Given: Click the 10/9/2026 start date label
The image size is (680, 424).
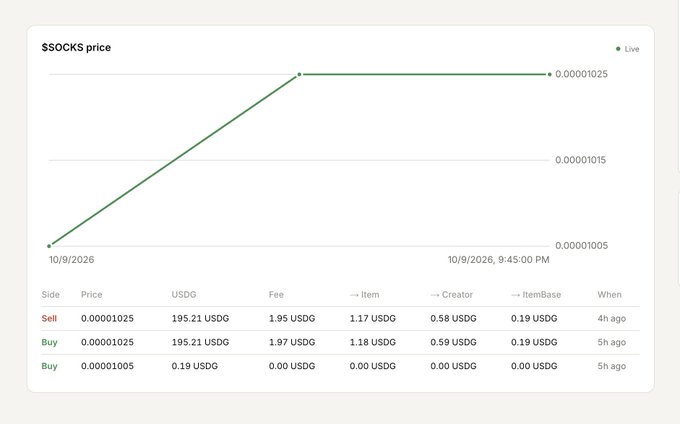Looking at the screenshot, I should point(72,260).
